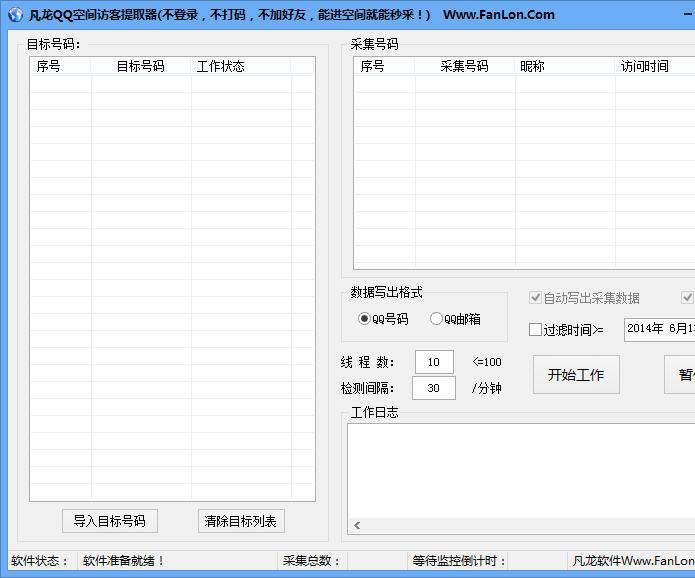Click inside the 工作日志 text area
Image resolution: width=695 pixels, height=578 pixels.
(x=520, y=470)
